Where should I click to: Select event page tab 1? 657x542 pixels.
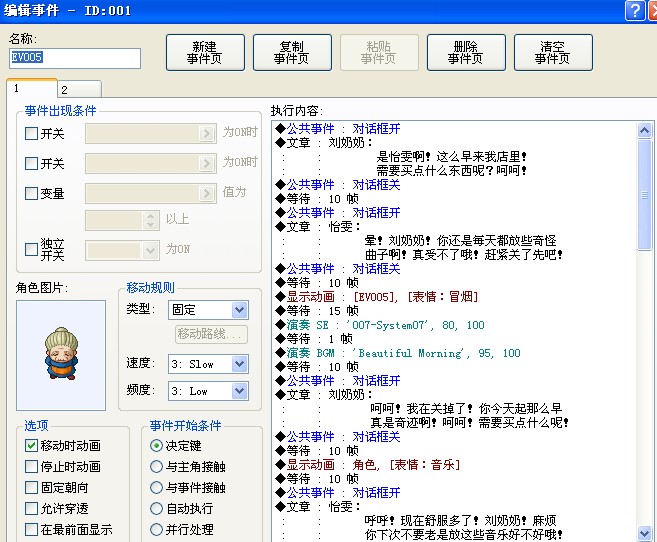click(32, 88)
